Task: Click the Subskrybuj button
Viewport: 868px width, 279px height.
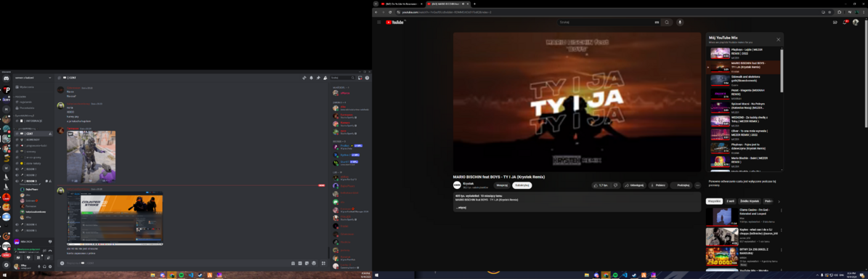Action: coord(522,185)
